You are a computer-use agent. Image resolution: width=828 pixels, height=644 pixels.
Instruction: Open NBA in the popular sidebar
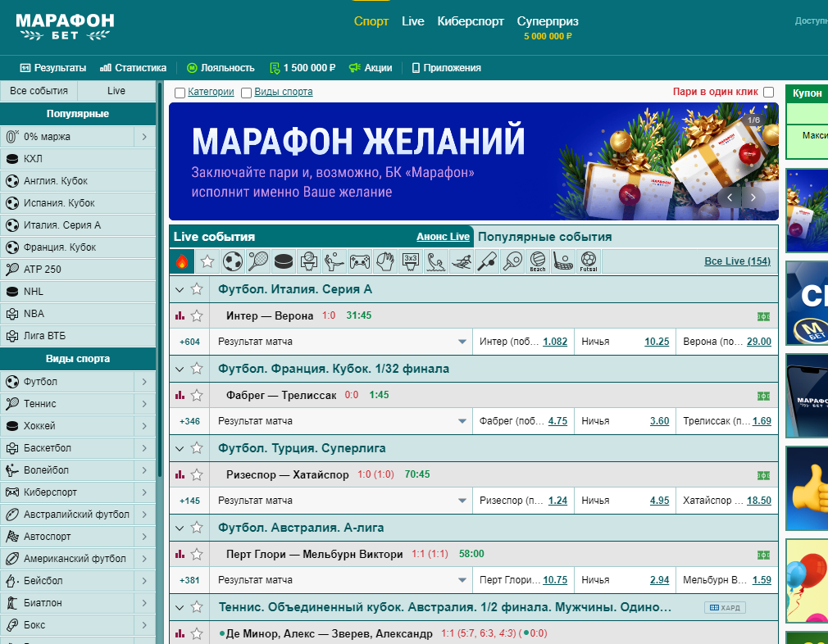click(x=78, y=314)
